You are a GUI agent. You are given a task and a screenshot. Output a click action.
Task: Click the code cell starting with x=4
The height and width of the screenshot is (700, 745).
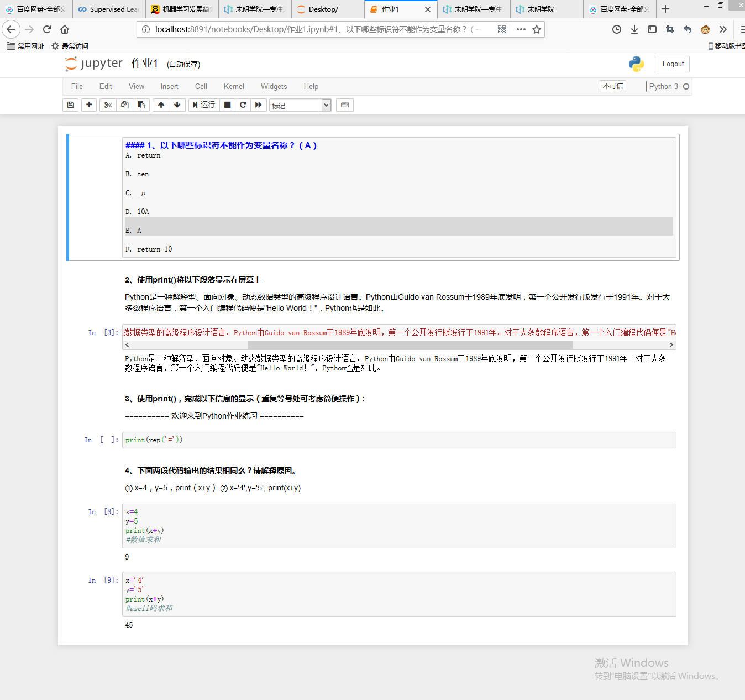click(x=399, y=526)
